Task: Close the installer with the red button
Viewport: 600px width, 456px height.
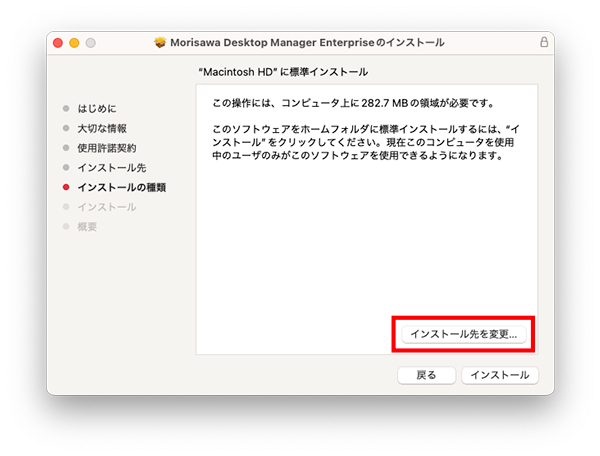Action: tap(58, 42)
